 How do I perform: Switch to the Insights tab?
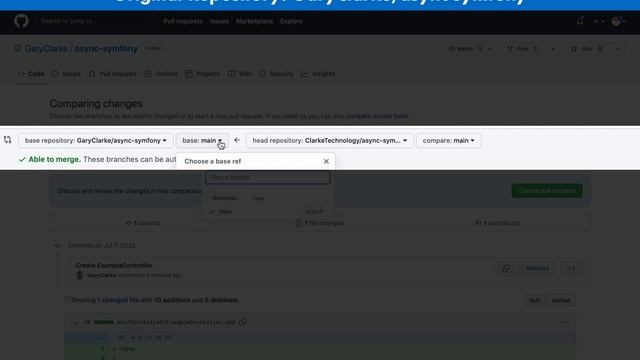pyautogui.click(x=318, y=74)
